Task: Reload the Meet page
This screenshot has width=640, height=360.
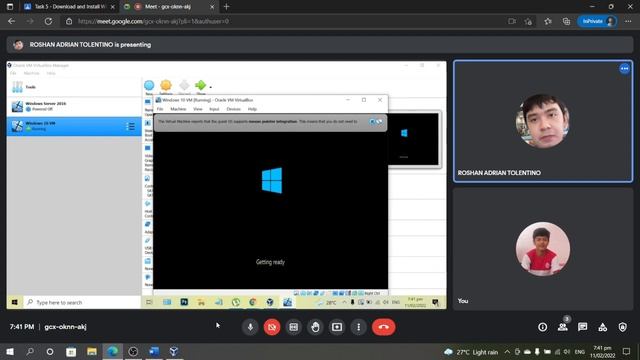Action: coord(48,21)
